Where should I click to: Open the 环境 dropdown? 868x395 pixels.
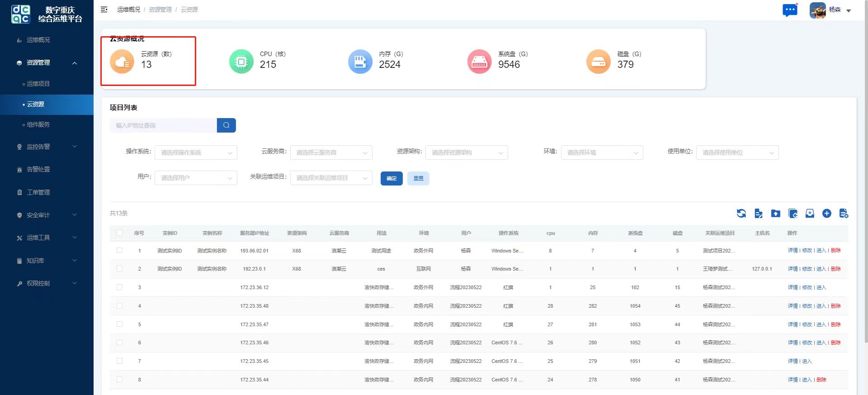point(602,152)
